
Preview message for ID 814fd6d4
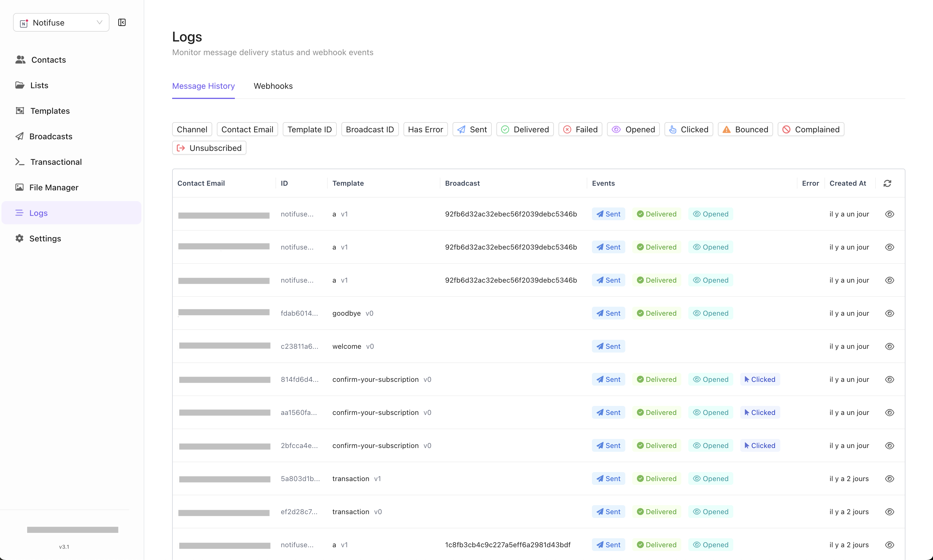889,380
